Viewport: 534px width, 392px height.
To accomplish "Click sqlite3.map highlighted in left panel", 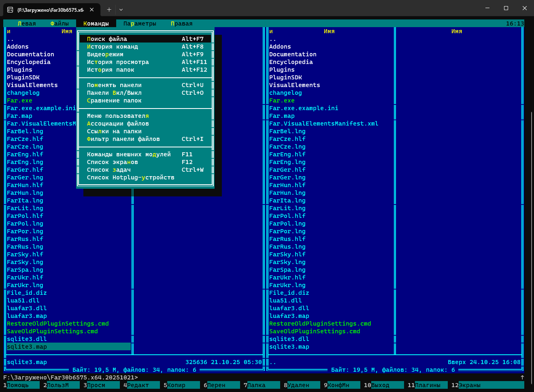I will [27, 347].
